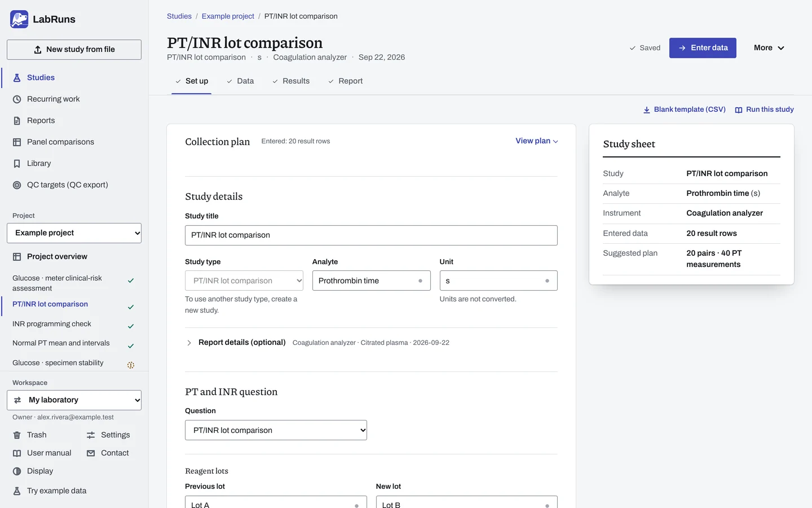812x508 pixels.
Task: Follow the Studies breadcrumb link
Action: tap(179, 16)
